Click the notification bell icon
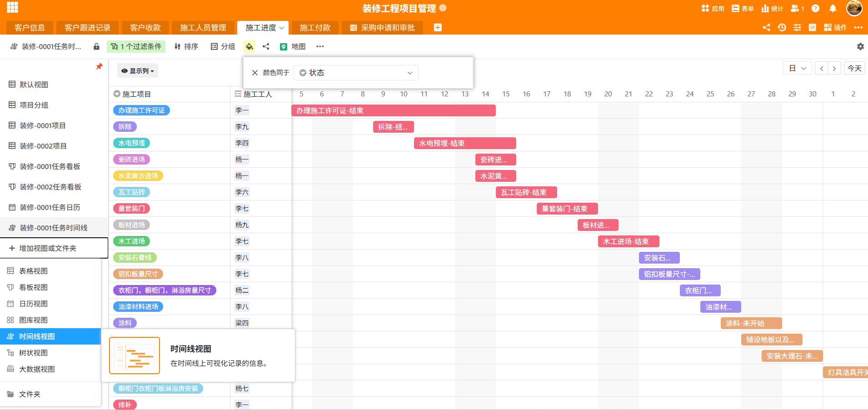 click(833, 8)
